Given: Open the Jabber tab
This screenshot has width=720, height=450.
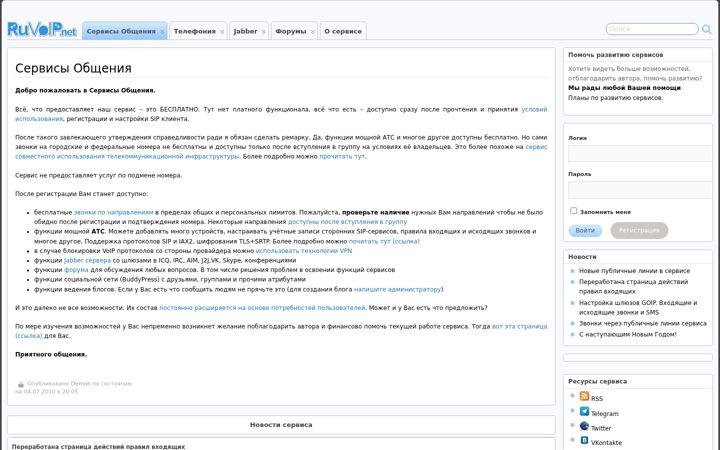Looking at the screenshot, I should click(x=249, y=31).
